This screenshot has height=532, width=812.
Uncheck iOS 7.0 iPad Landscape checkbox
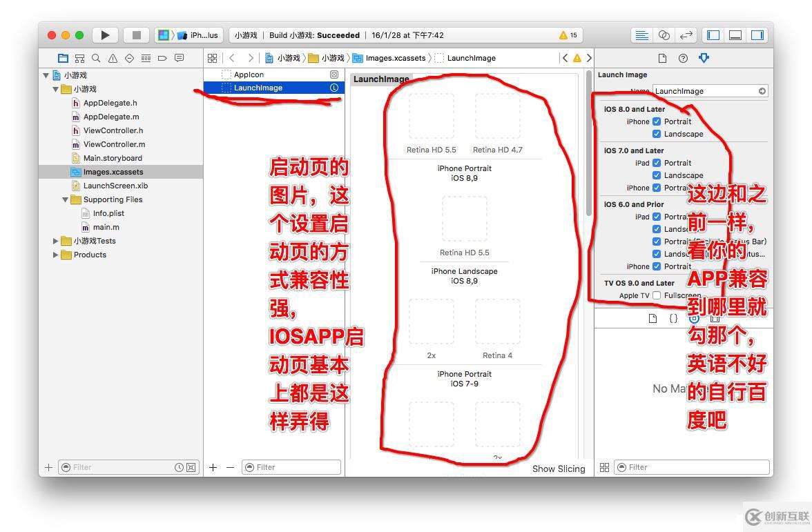tap(657, 175)
